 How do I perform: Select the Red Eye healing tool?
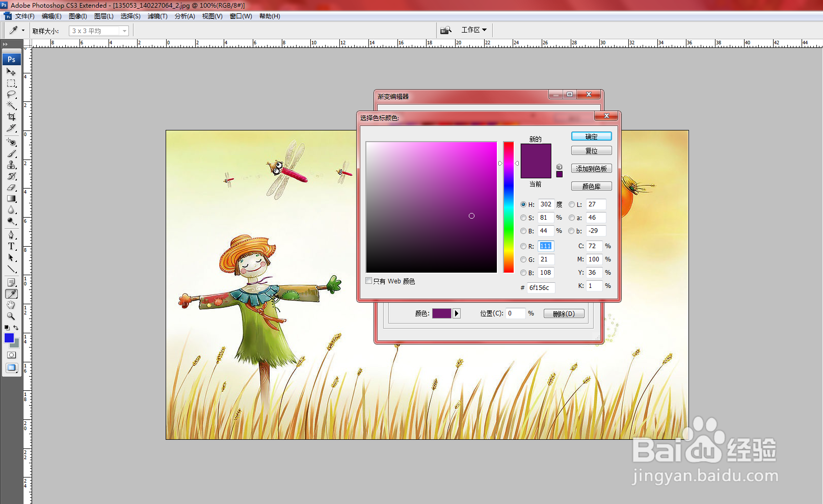pyautogui.click(x=11, y=142)
